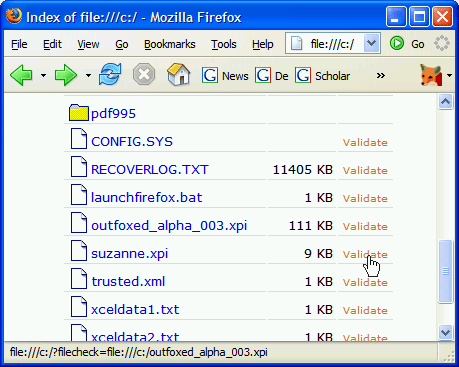Screen dimensions: 459x367
Task: Open the Help menu
Action: (263, 44)
